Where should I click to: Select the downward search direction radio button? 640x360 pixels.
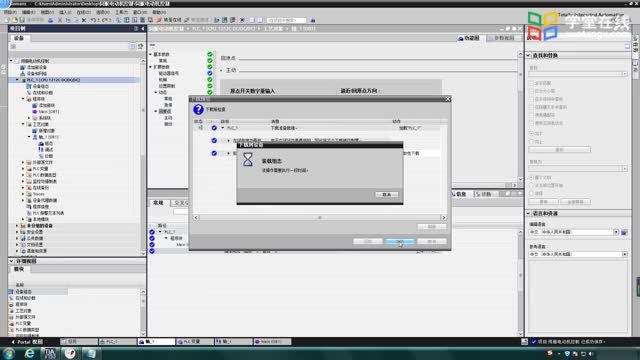[531, 133]
